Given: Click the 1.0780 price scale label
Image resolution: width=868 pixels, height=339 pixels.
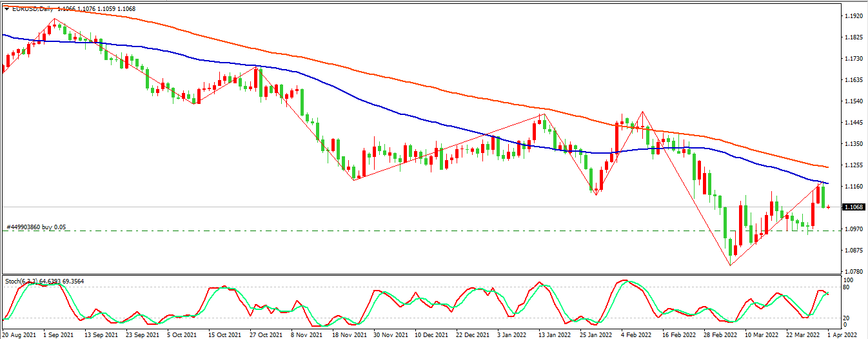Looking at the screenshot, I should click(x=853, y=272).
